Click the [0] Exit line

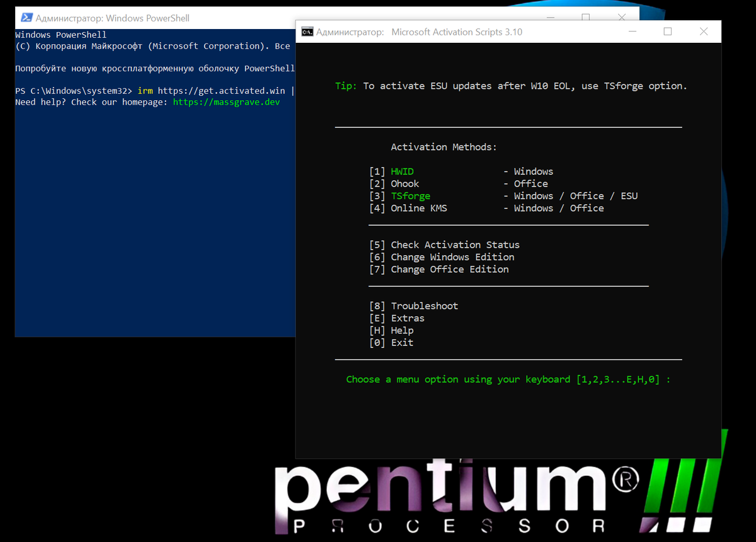point(391,343)
